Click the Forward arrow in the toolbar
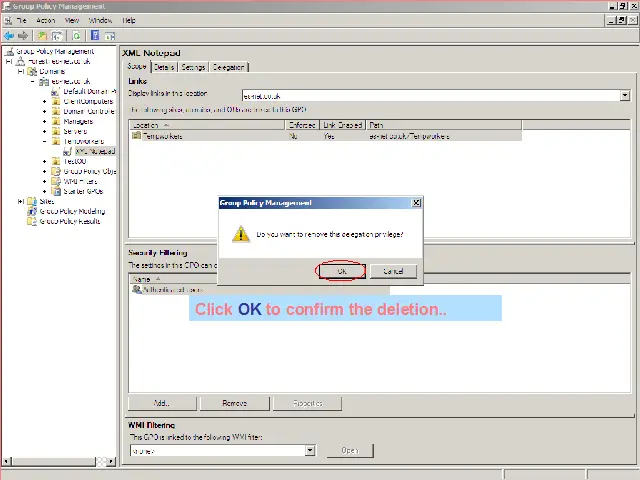Image resolution: width=640 pixels, height=480 pixels. pyautogui.click(x=22, y=35)
